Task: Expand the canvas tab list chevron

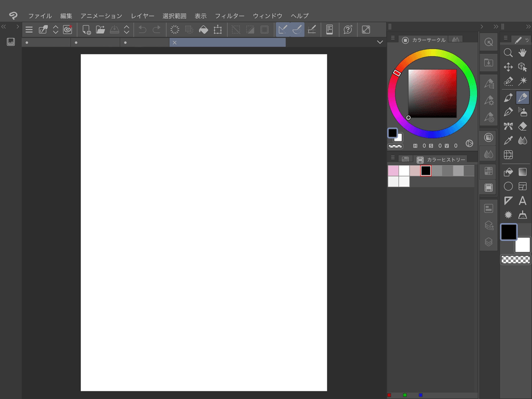Action: tap(380, 42)
